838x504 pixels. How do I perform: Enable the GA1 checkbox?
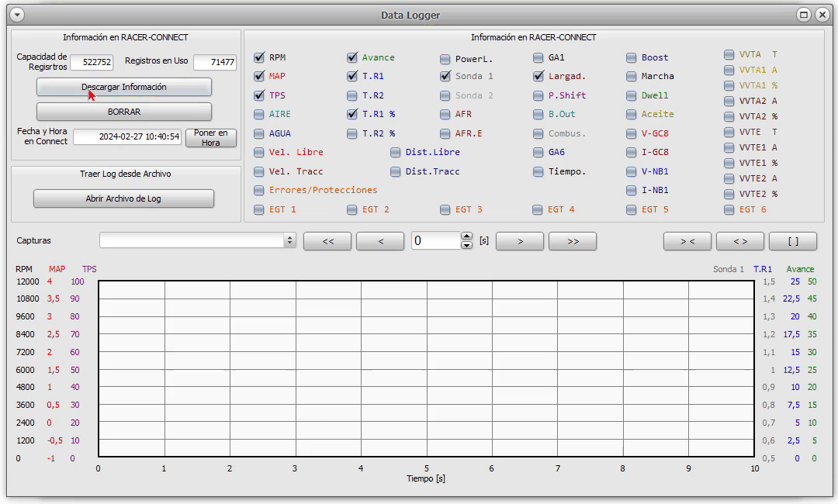[538, 57]
